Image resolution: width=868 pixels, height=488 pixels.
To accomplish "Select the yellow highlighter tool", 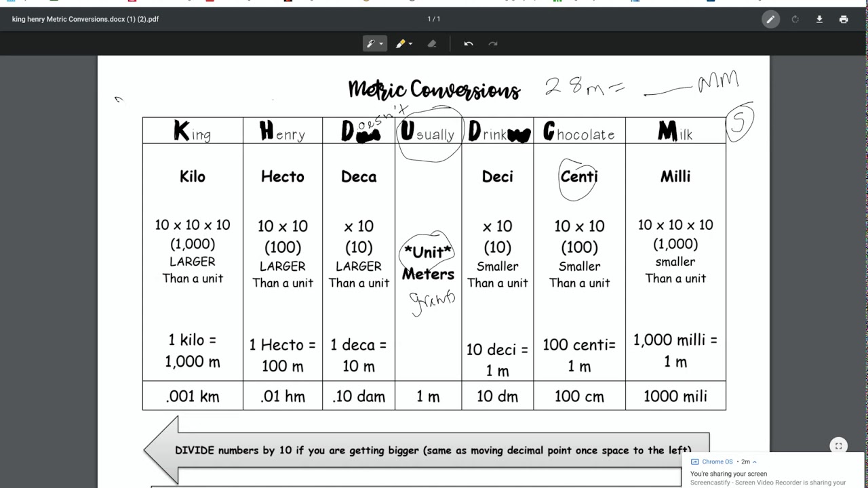I will (400, 43).
